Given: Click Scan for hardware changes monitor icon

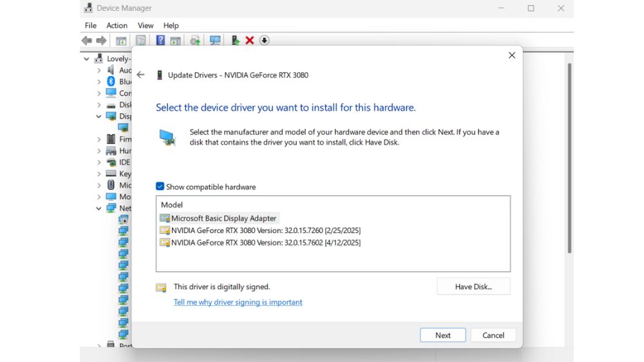Looking at the screenshot, I should tap(215, 41).
